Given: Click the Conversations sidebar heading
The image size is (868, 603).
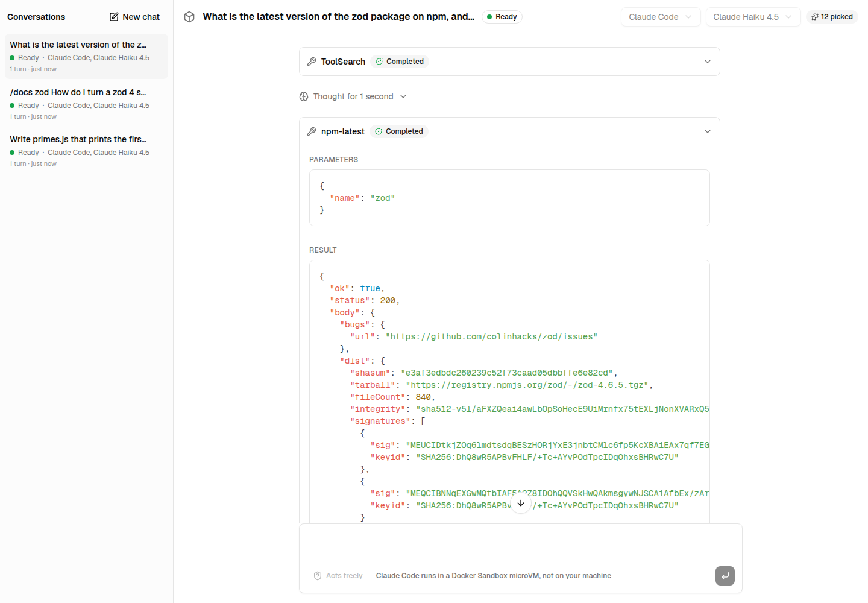Looking at the screenshot, I should (36, 17).
